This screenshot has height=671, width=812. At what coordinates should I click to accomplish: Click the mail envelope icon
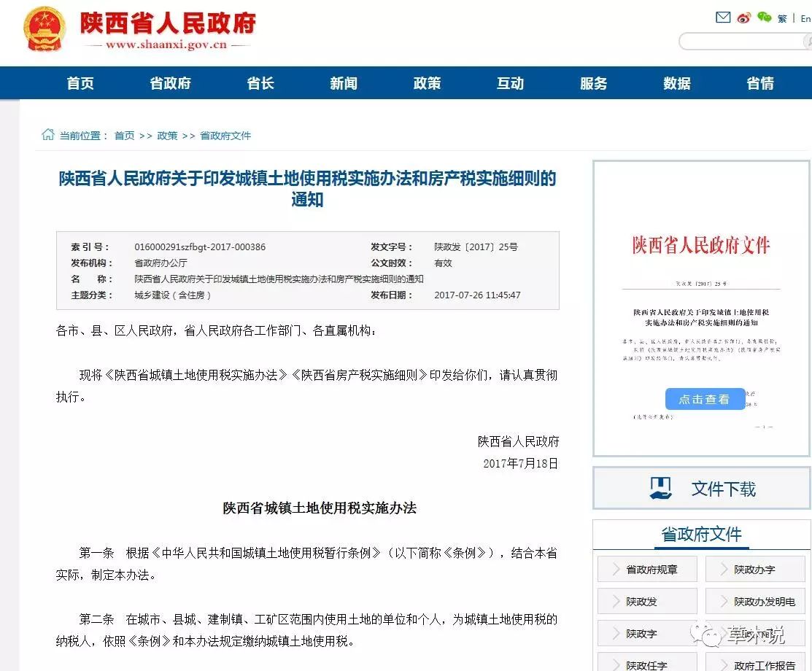tap(723, 18)
